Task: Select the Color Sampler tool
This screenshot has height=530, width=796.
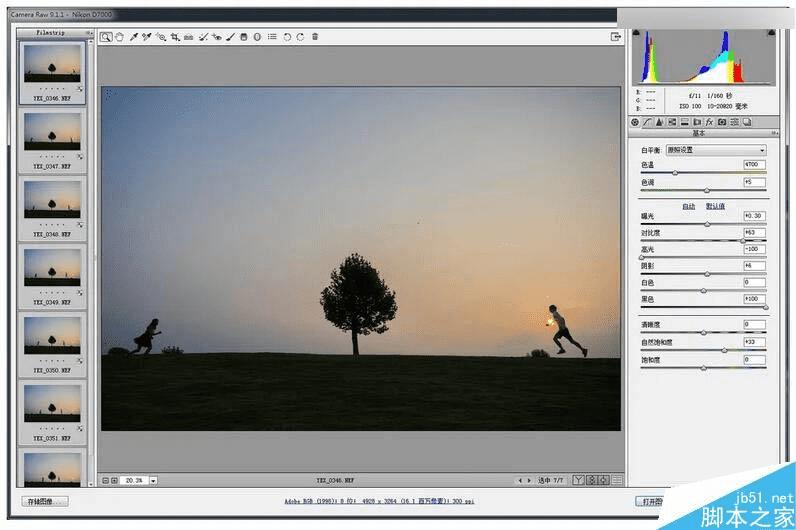Action: click(147, 37)
